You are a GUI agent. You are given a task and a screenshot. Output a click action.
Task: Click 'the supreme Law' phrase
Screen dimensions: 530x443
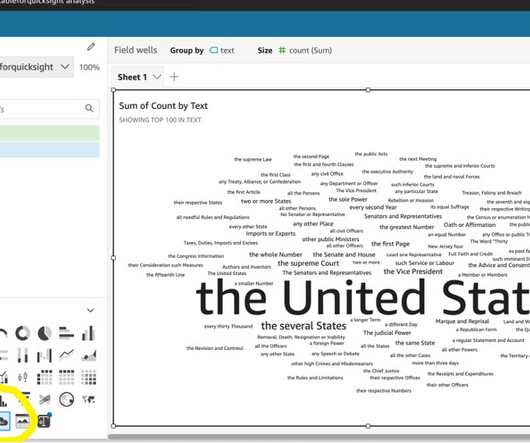tap(253, 159)
